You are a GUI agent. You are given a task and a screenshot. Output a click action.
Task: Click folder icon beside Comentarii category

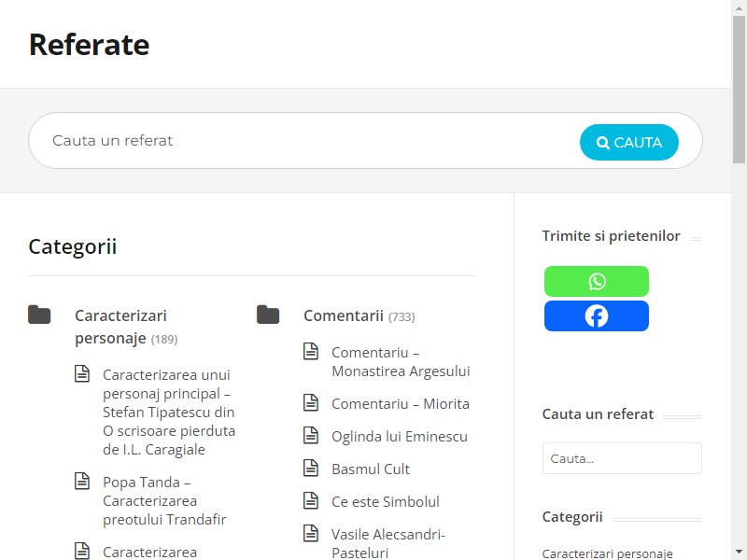(268, 315)
